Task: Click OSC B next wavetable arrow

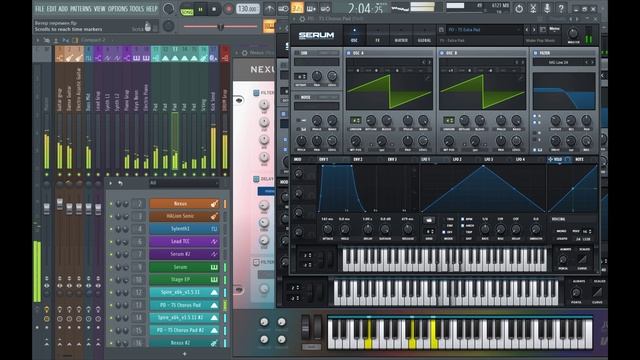Action: point(522,62)
